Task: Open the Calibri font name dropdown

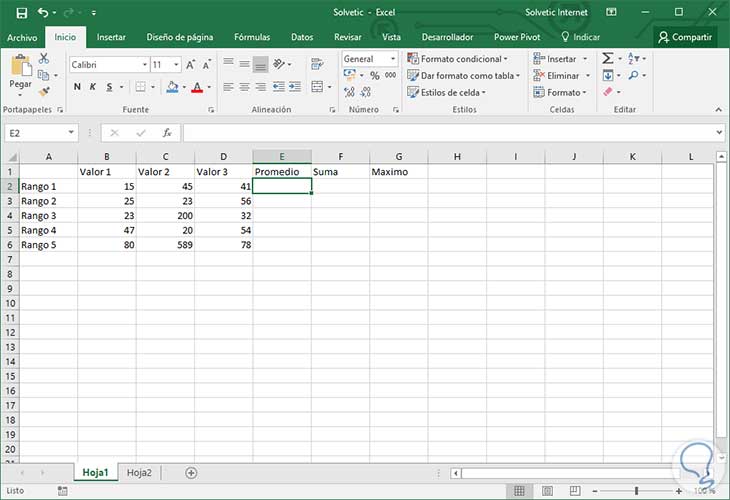Action: click(x=145, y=65)
